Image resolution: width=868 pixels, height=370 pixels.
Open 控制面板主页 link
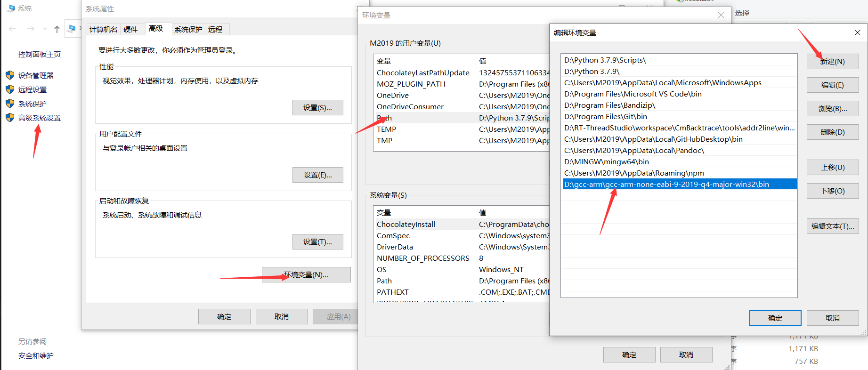[x=40, y=54]
